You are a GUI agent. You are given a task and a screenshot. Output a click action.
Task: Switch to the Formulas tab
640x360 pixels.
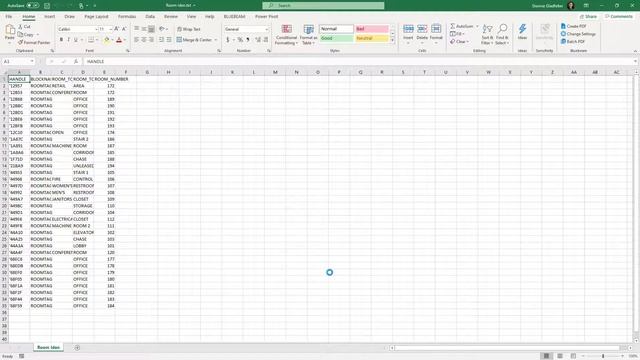(x=127, y=17)
